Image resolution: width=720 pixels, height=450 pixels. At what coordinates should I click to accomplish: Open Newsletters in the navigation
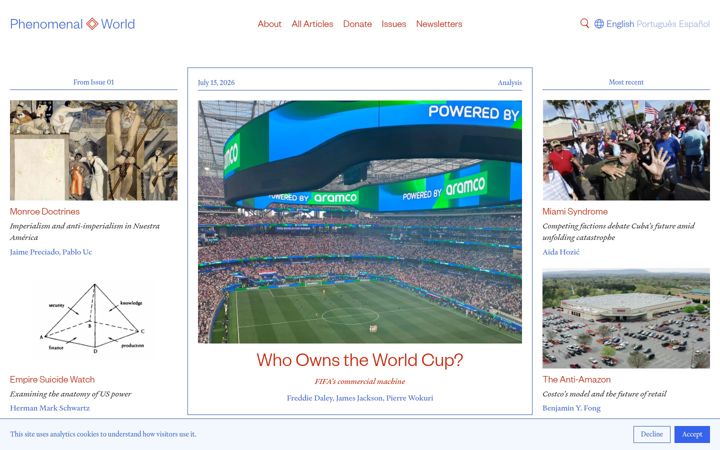coord(439,24)
